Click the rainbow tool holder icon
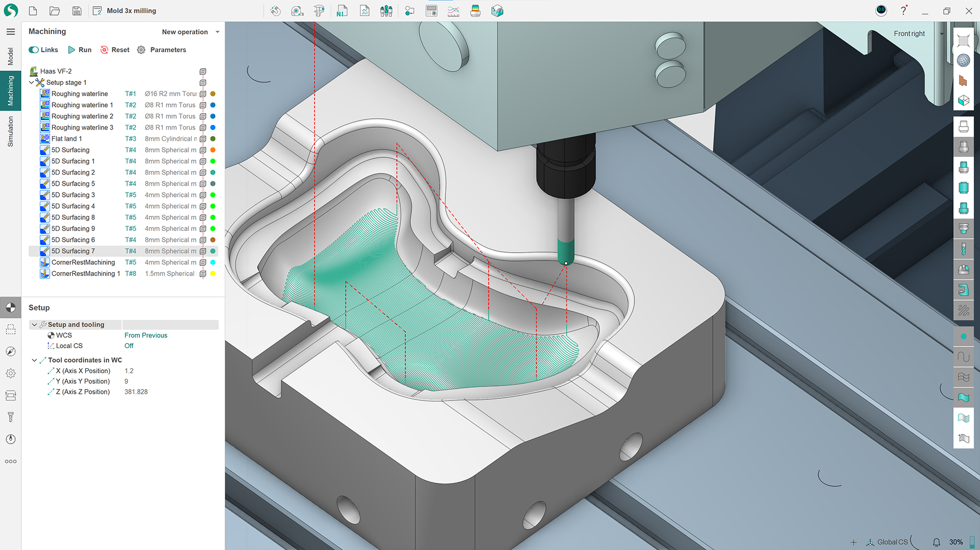Image resolution: width=980 pixels, height=550 pixels. [x=476, y=11]
